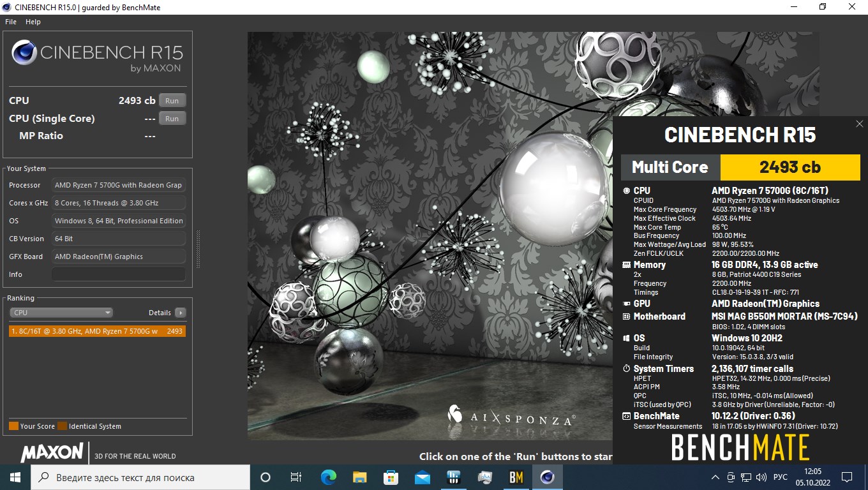Image resolution: width=868 pixels, height=490 pixels.
Task: Click the MAXON logo at bottom left
Action: [x=52, y=453]
